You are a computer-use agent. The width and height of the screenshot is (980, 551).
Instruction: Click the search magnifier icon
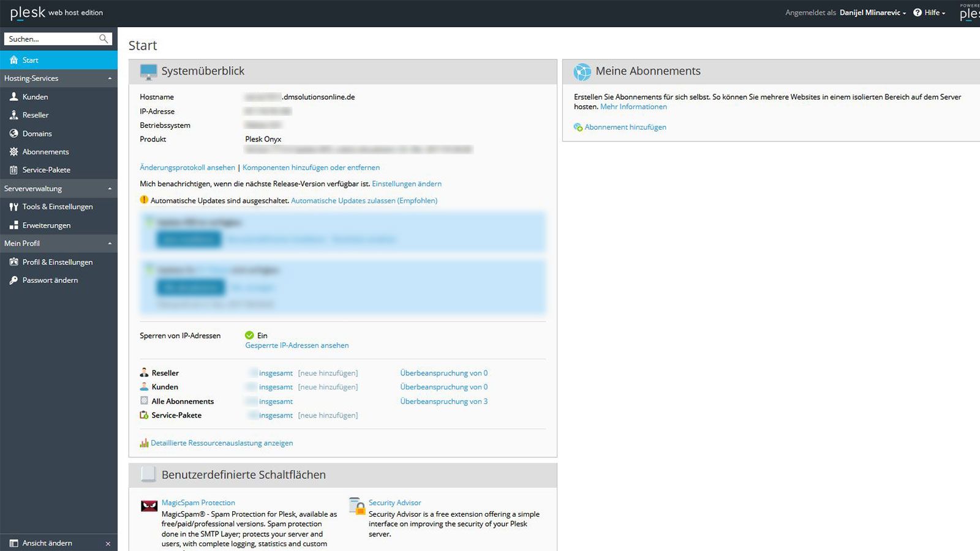104,39
